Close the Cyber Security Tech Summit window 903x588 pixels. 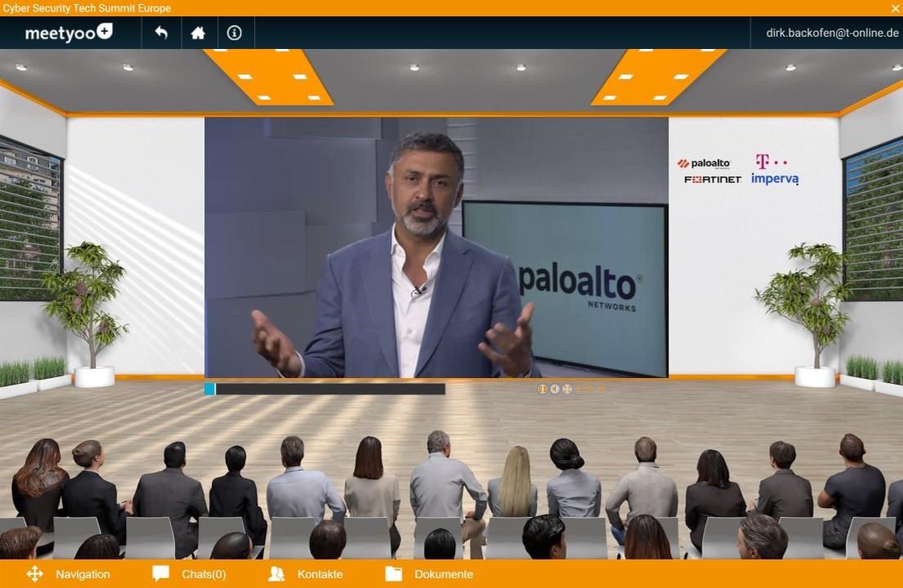coord(896,8)
